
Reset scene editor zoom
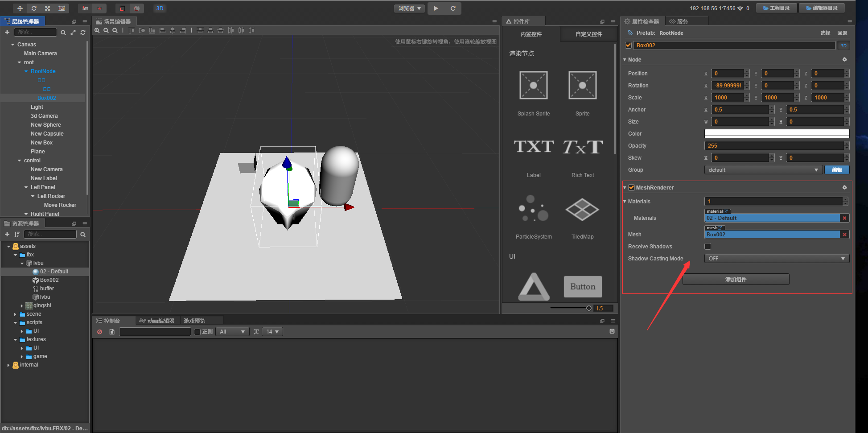(115, 30)
